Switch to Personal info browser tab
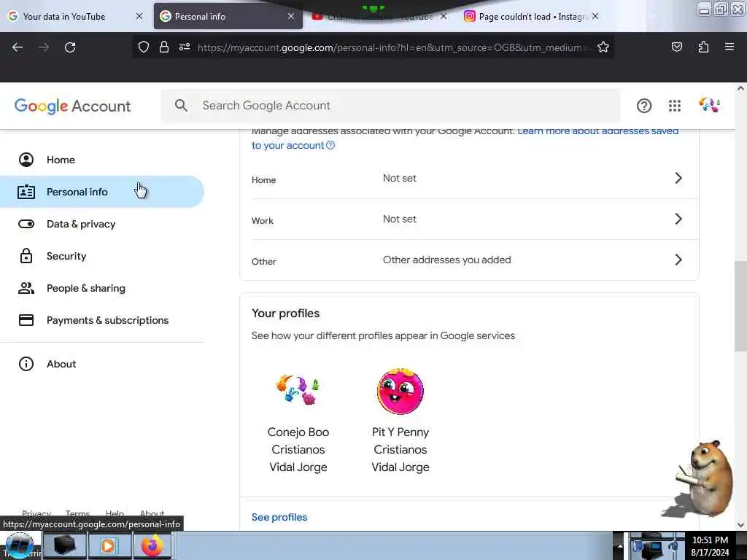 tap(228, 17)
